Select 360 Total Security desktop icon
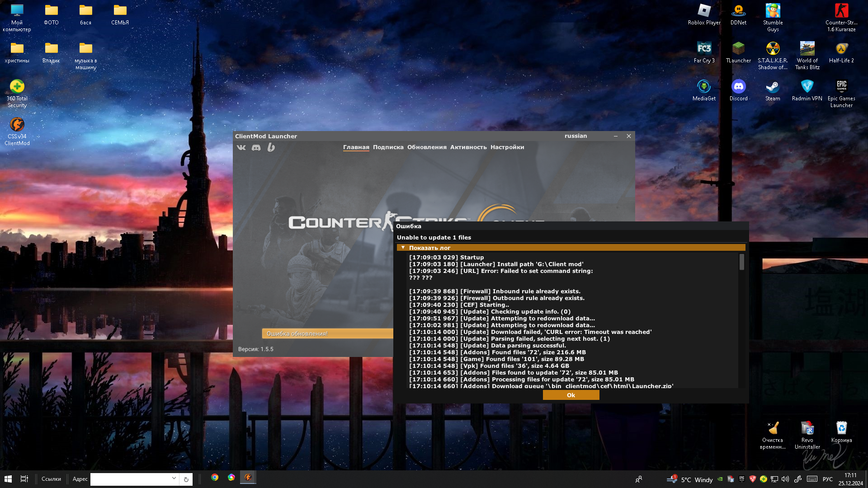868x488 pixels. (17, 94)
